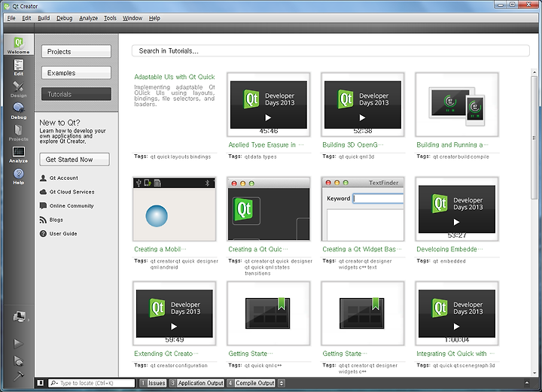Open Building and Running tutorial thumbnail
The image size is (542, 392).
[457, 105]
